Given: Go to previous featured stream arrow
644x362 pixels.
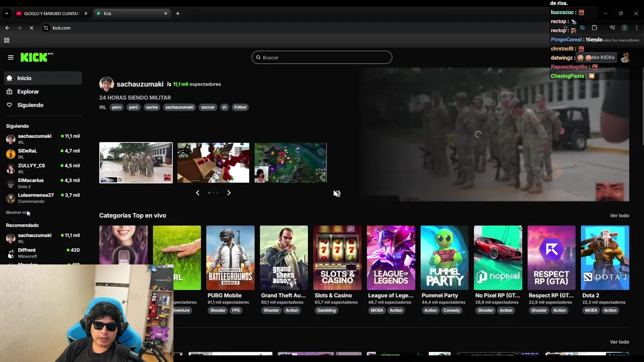Looking at the screenshot, I should (x=197, y=193).
